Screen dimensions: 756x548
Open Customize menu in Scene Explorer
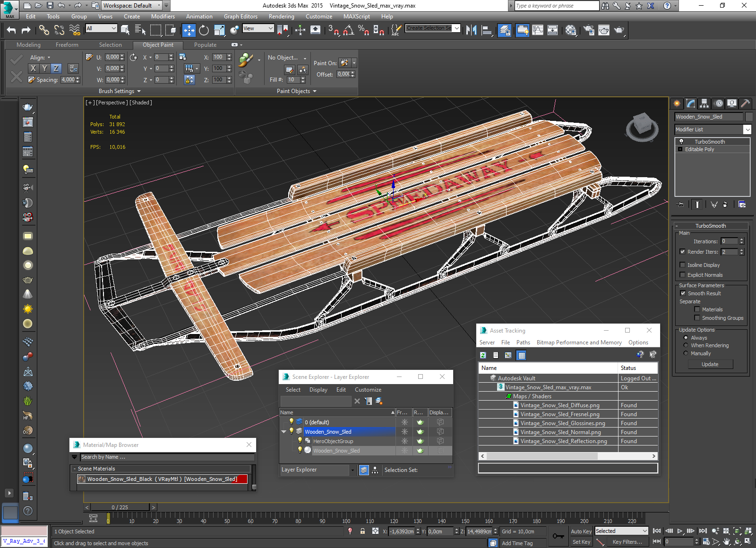coord(368,390)
